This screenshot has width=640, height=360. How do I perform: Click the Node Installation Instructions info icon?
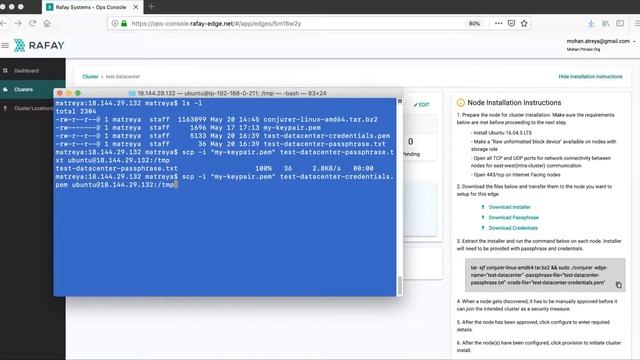tap(460, 103)
